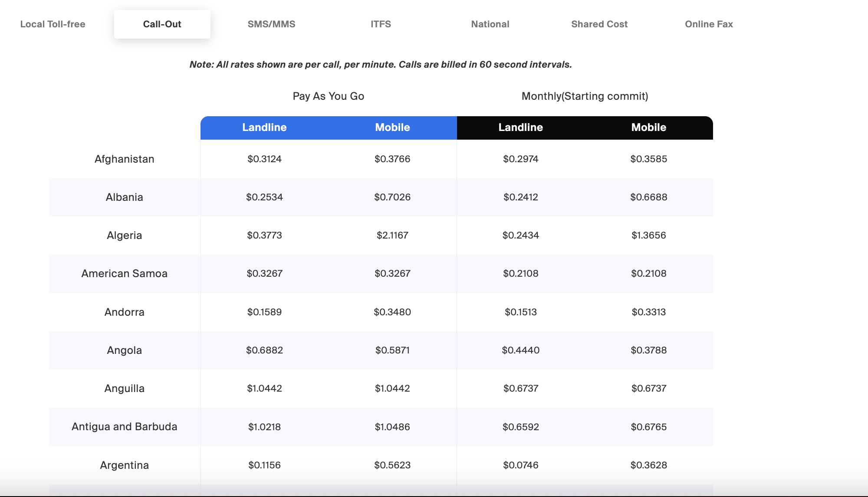
Task: Click the Pay As You Go Landline header
Action: tap(264, 128)
